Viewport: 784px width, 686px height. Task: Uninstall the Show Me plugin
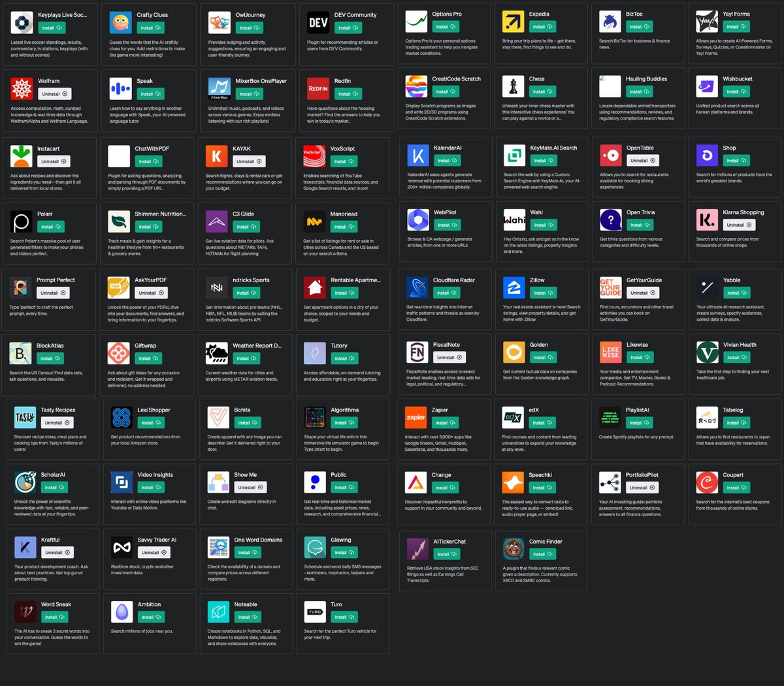(x=251, y=487)
